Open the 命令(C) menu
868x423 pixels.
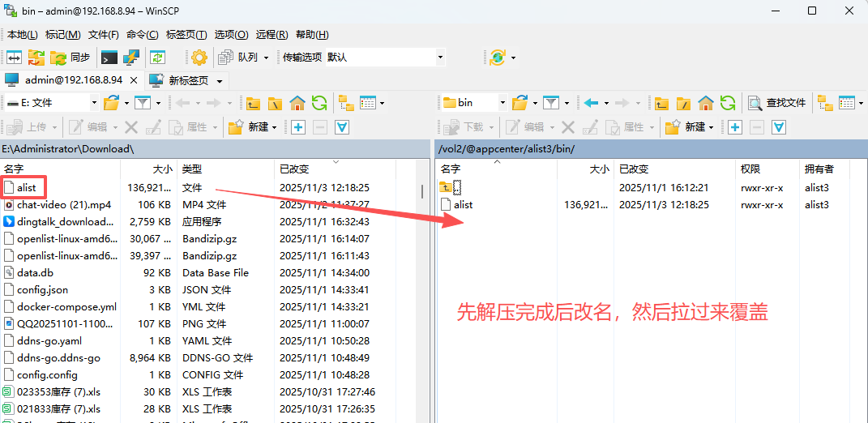click(143, 34)
